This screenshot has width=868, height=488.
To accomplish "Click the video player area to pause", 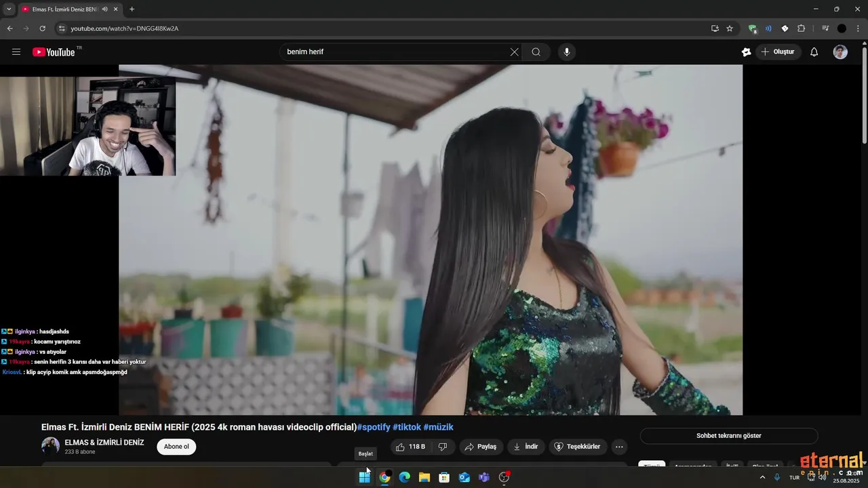I will tap(431, 239).
